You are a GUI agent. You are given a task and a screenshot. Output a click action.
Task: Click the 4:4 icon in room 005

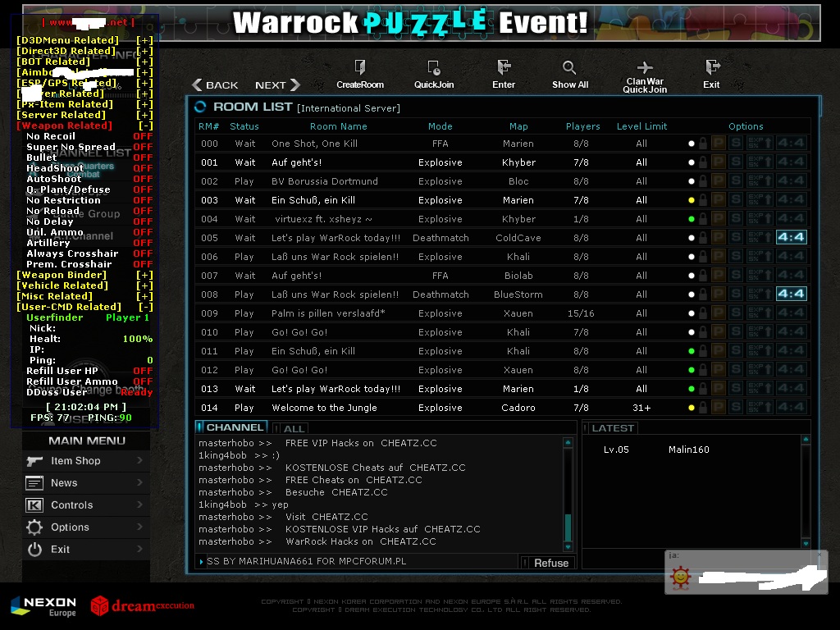pos(792,237)
